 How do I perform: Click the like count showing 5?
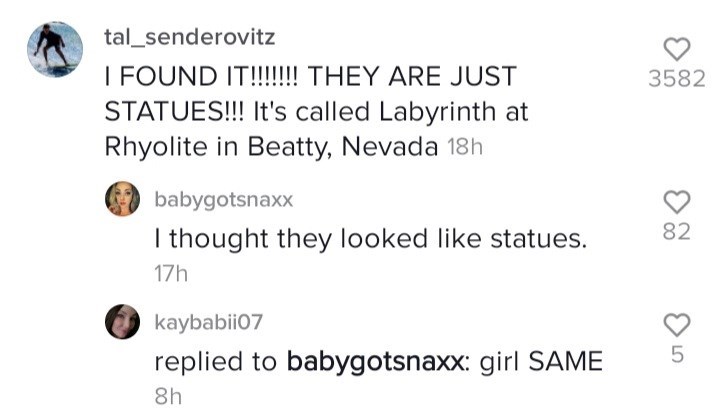point(677,354)
